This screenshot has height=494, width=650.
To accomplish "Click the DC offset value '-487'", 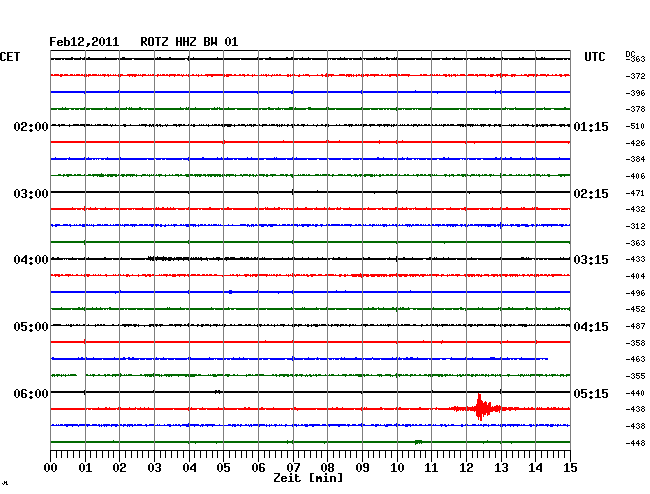I will (x=635, y=327).
